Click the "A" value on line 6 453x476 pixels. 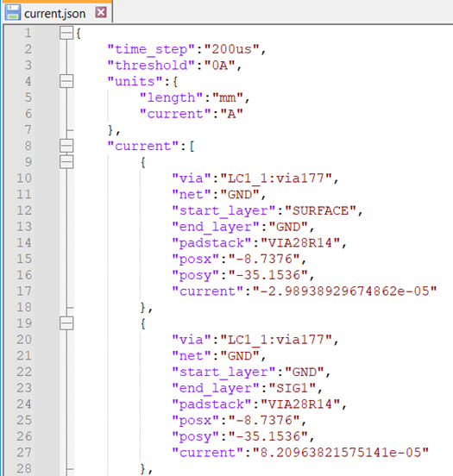pyautogui.click(x=231, y=114)
